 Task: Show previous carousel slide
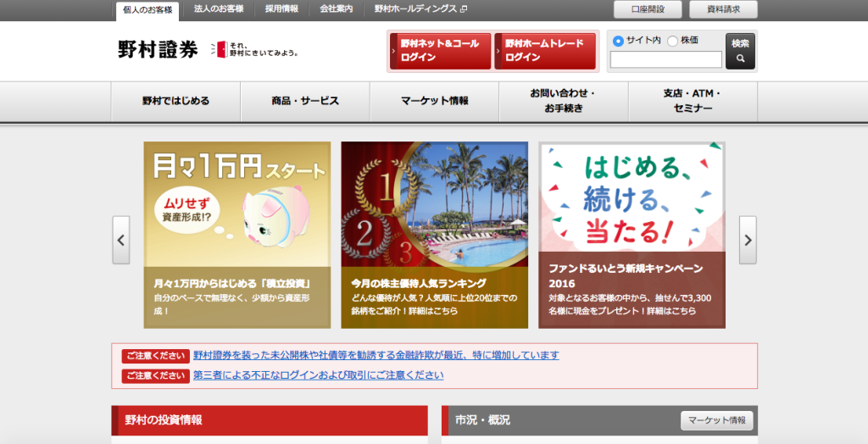[121, 240]
